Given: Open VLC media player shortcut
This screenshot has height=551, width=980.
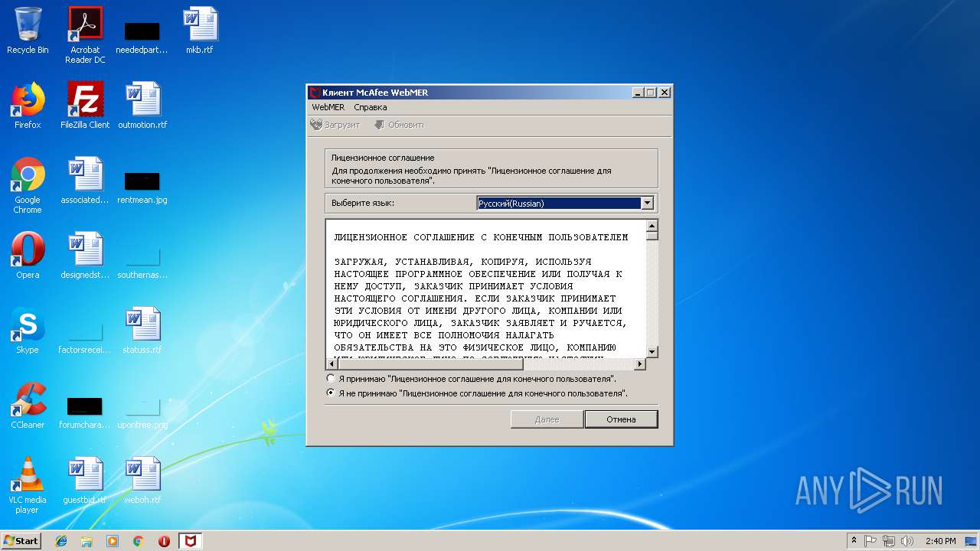Looking at the screenshot, I should 28,485.
